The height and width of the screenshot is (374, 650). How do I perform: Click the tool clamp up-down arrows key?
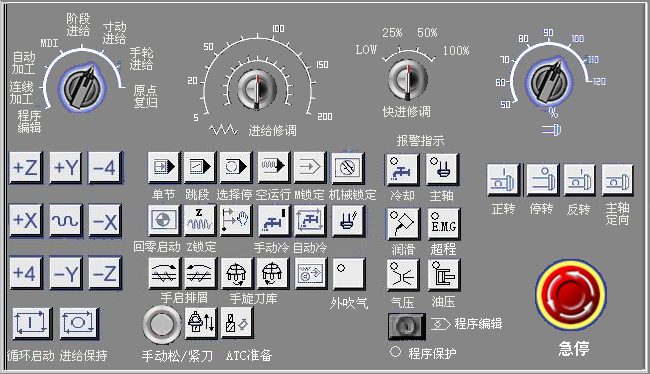(x=201, y=322)
